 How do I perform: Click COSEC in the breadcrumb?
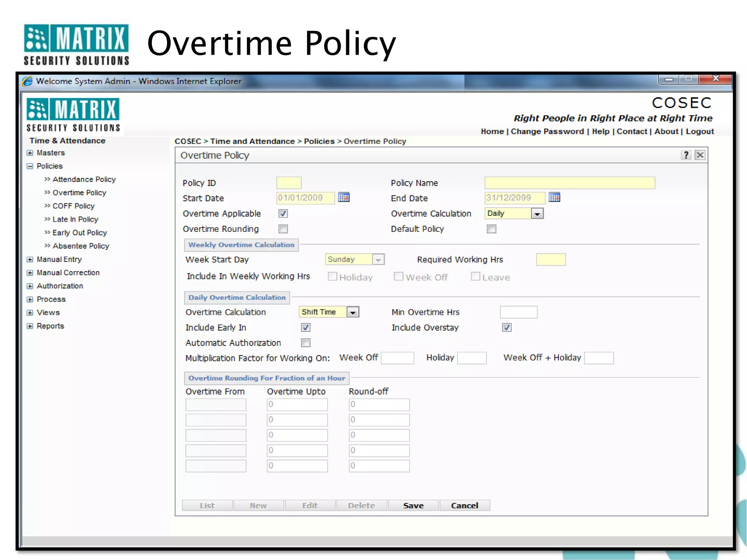[x=188, y=141]
